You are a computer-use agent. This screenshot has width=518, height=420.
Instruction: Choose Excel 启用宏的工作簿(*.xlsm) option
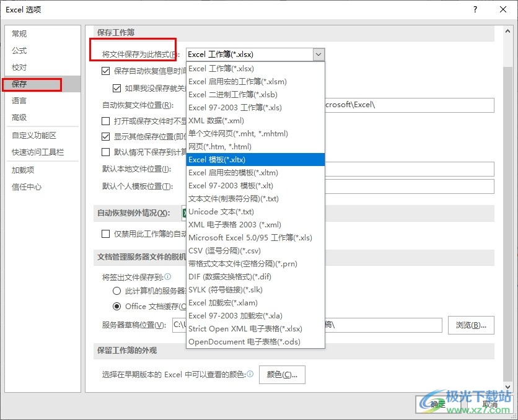(x=255, y=82)
